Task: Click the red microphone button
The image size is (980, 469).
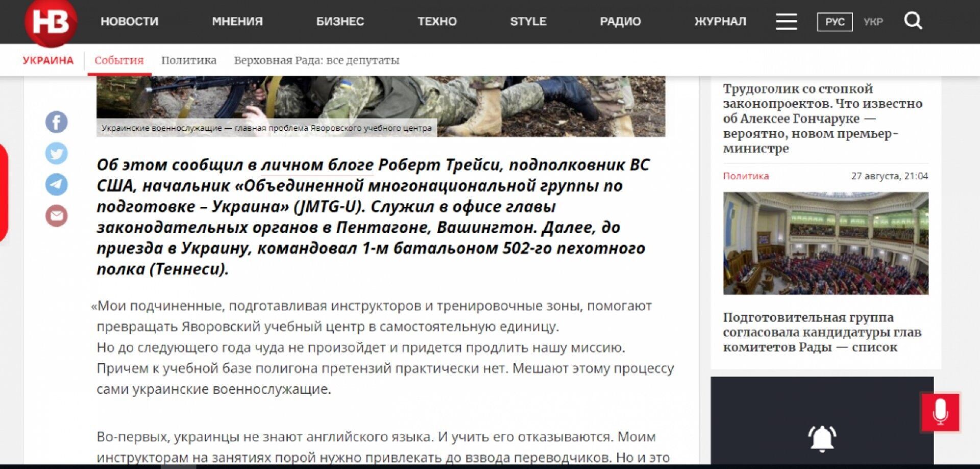Action: click(940, 412)
